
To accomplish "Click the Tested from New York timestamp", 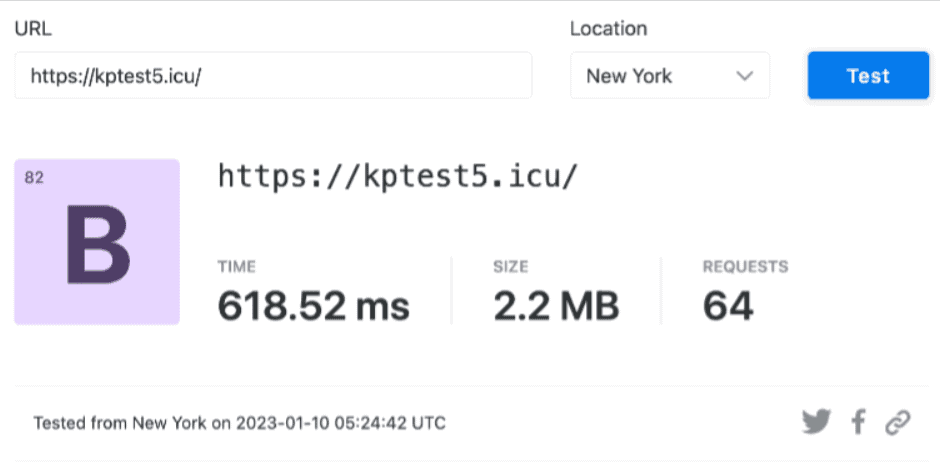I will click(239, 423).
